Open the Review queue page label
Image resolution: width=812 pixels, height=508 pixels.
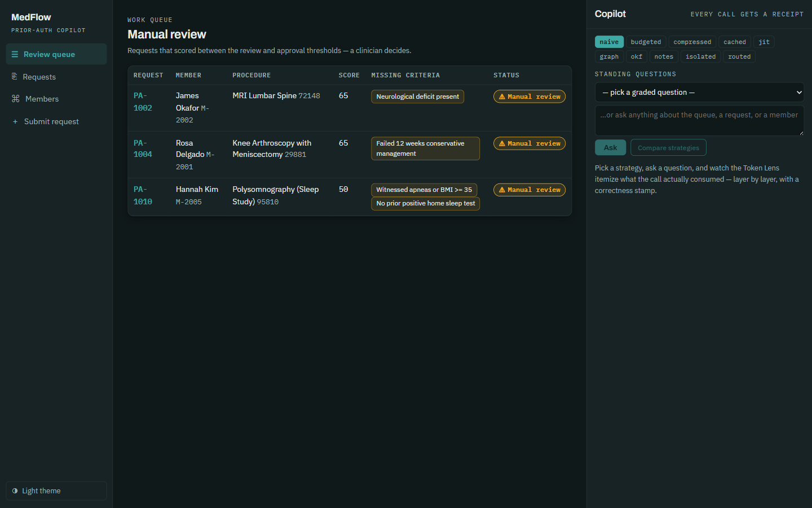pyautogui.click(x=49, y=54)
